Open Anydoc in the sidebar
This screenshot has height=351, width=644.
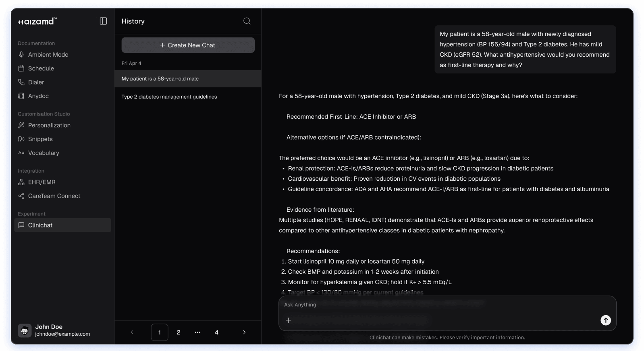(x=38, y=96)
